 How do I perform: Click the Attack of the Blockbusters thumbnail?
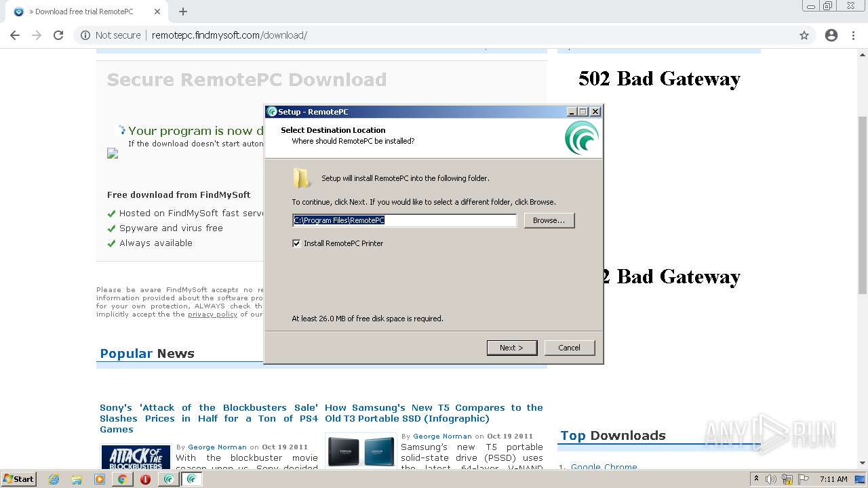coord(136,457)
